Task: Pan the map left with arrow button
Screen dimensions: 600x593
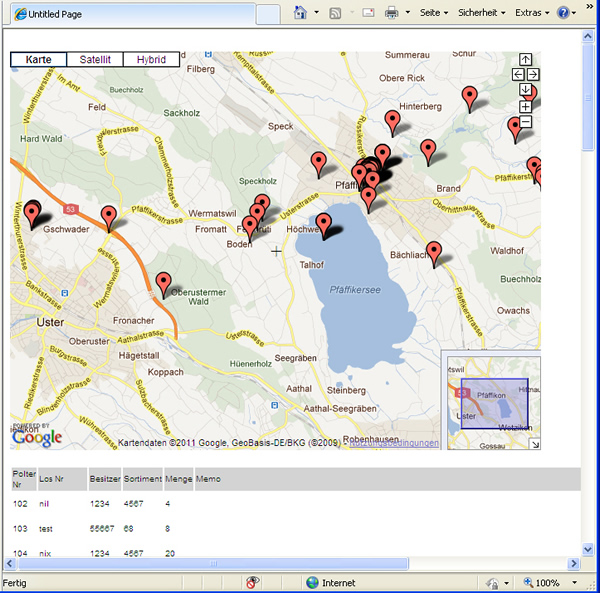Action: point(518,74)
